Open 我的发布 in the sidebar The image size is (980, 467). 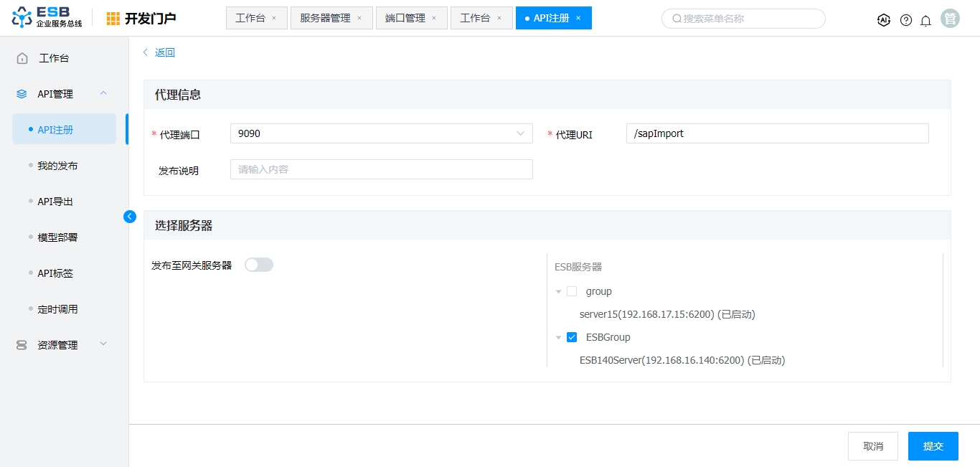click(x=57, y=166)
